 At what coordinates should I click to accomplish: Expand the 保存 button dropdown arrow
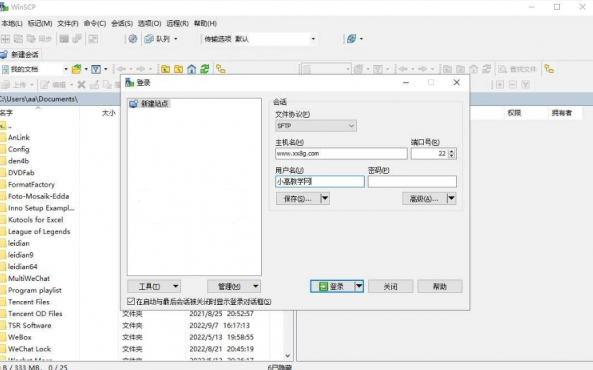325,198
